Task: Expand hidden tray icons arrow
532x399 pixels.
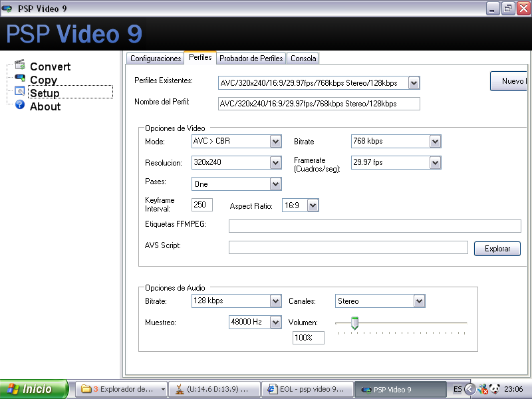Action: 469,389
